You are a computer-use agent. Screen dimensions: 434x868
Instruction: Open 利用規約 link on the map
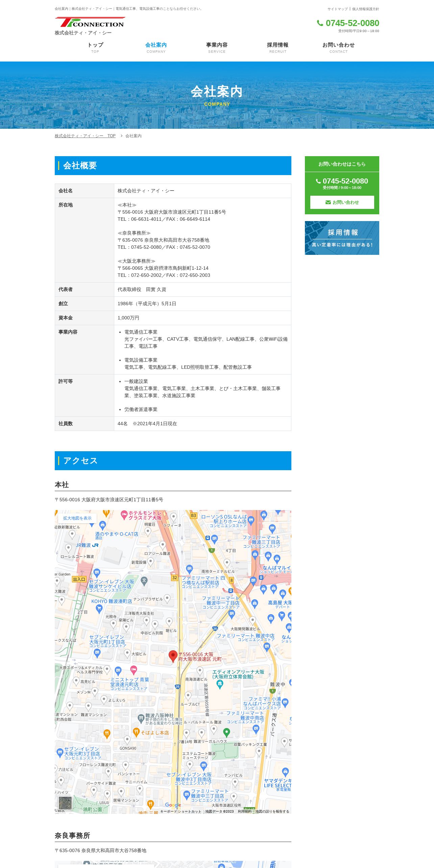point(244,811)
